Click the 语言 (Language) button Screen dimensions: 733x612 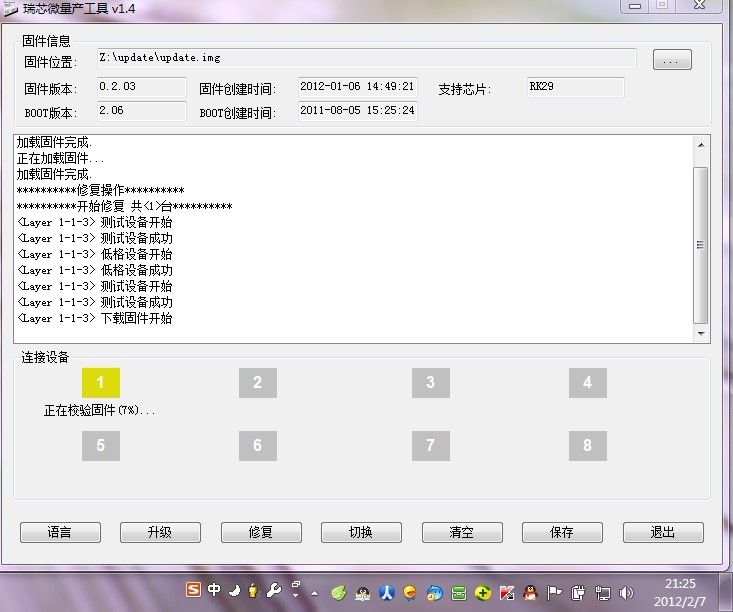[x=60, y=532]
